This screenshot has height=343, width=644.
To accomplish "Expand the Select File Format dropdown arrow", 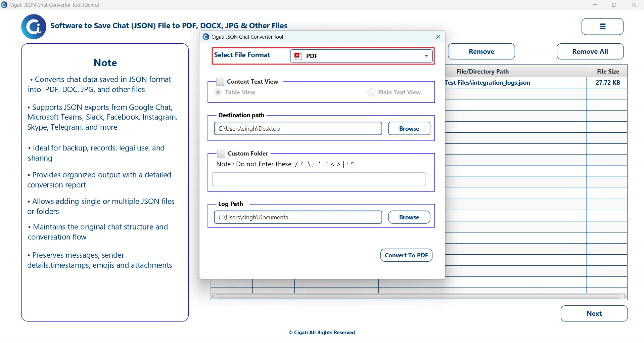I will [x=426, y=56].
